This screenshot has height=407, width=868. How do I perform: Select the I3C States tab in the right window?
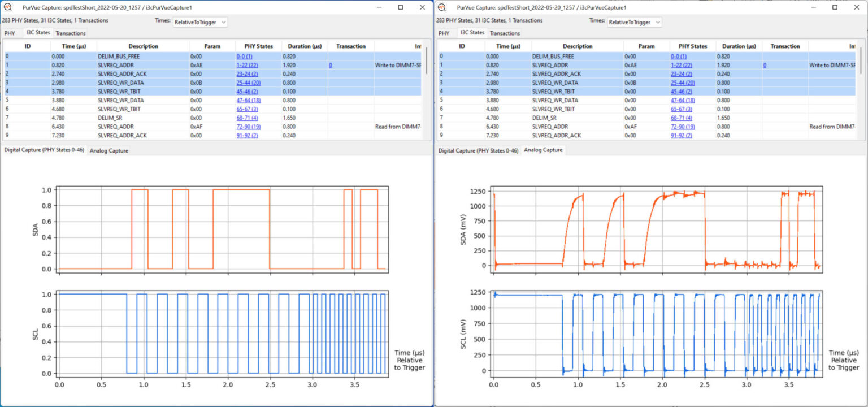tap(471, 33)
